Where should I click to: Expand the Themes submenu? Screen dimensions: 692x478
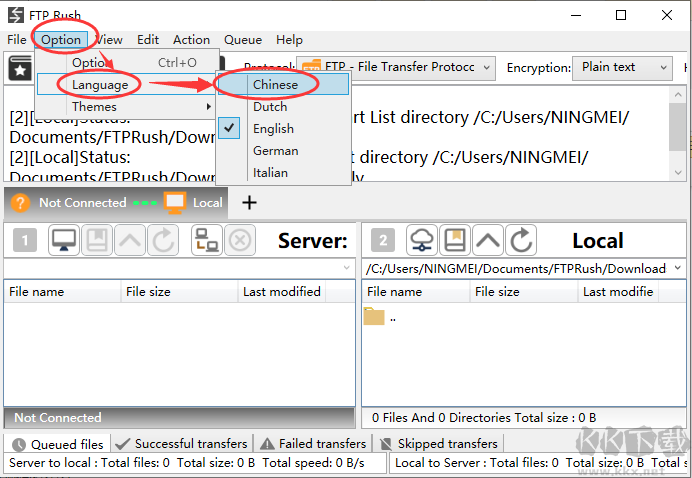point(126,107)
